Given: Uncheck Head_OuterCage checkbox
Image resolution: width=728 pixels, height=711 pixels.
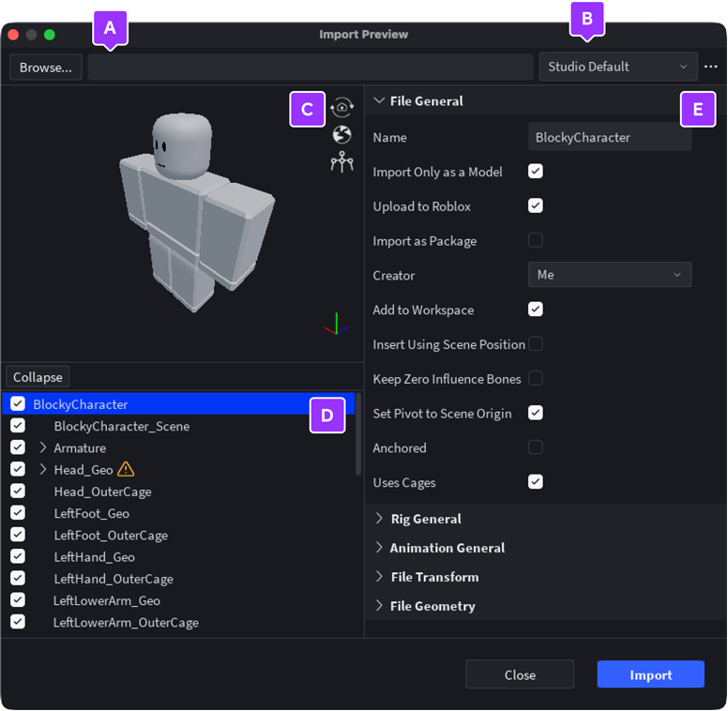Looking at the screenshot, I should point(18,491).
